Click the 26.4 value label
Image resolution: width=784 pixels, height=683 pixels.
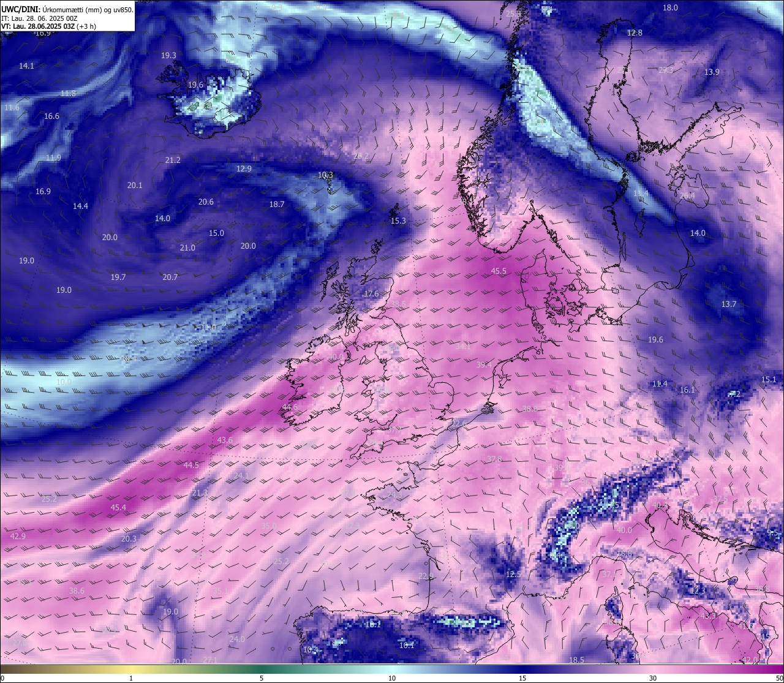(687, 195)
